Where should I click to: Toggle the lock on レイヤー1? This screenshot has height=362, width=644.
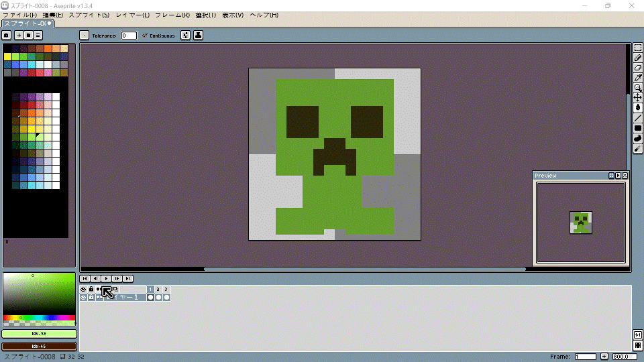click(x=91, y=297)
